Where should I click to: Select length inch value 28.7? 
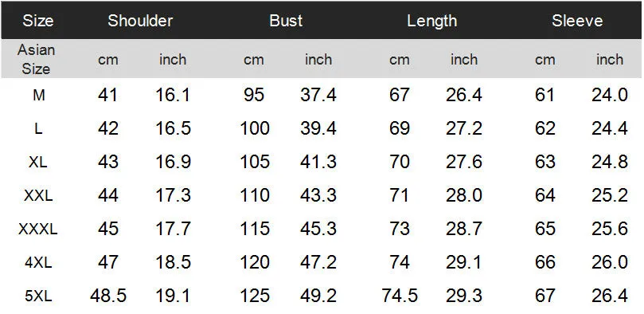pos(464,229)
